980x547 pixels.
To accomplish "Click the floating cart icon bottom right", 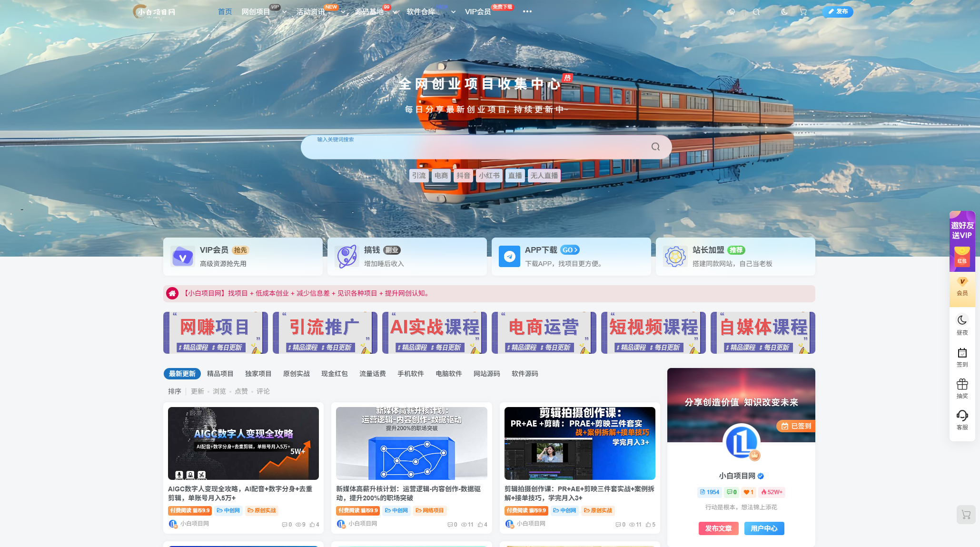I will (966, 515).
